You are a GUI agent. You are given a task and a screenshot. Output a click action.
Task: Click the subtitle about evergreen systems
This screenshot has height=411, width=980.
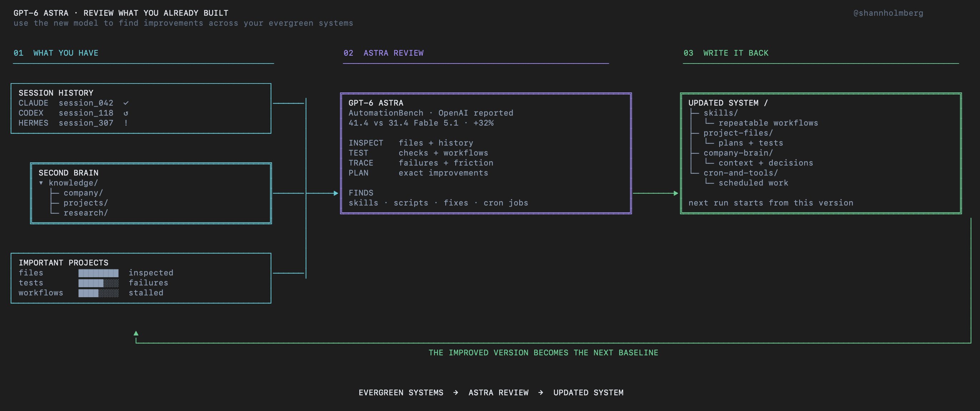coord(183,23)
